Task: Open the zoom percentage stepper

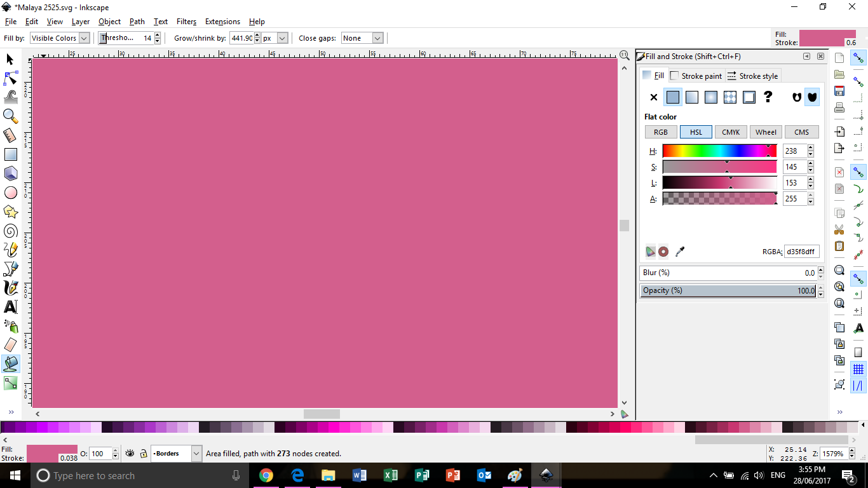Action: point(851,454)
